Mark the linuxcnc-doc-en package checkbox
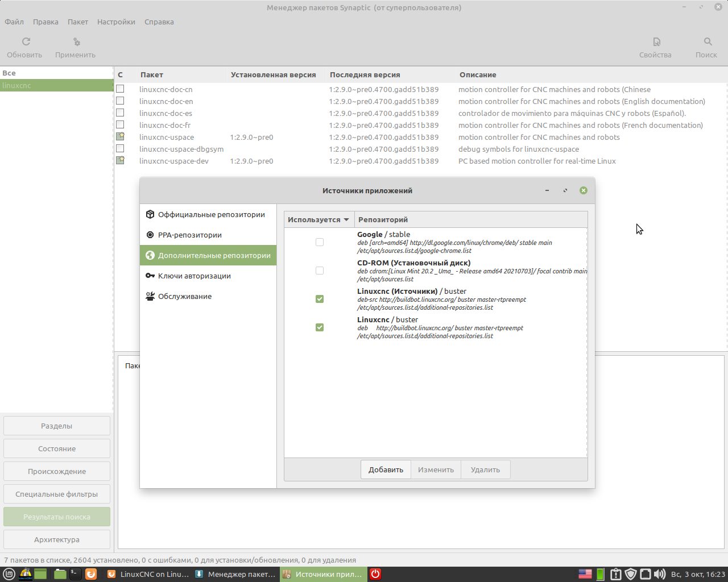728x582 pixels. pyautogui.click(x=120, y=101)
